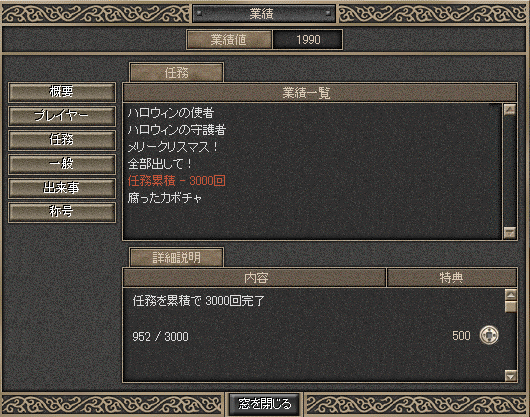The width and height of the screenshot is (530, 417).
Task: Click down arrow of achievement list scrollbar
Action: [x=510, y=232]
